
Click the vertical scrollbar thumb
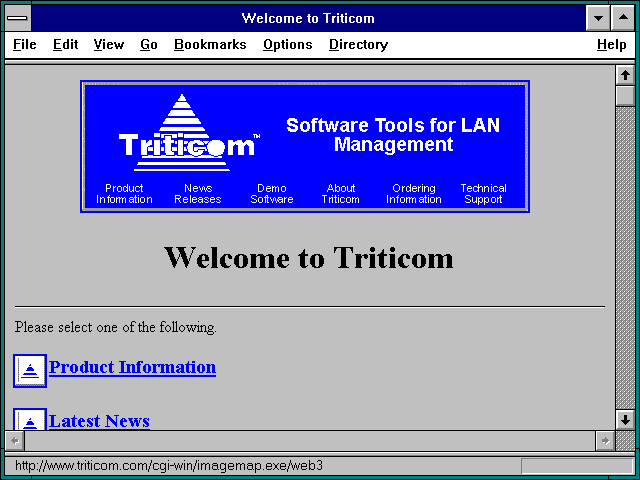coord(625,96)
